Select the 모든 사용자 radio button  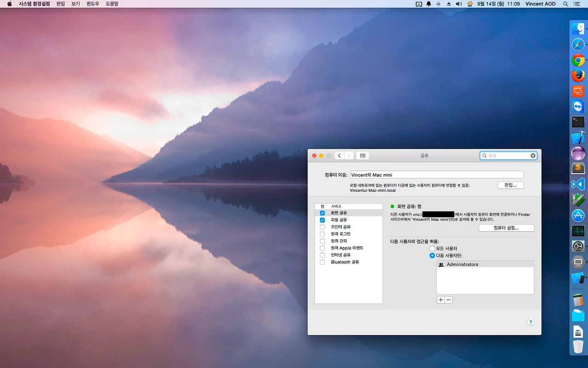(x=432, y=248)
